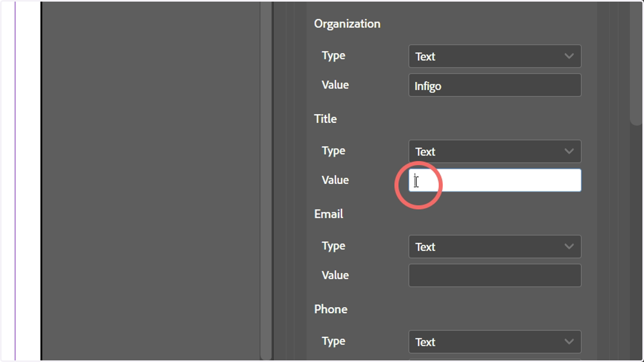
Task: Click the Value label under Title
Action: point(335,180)
